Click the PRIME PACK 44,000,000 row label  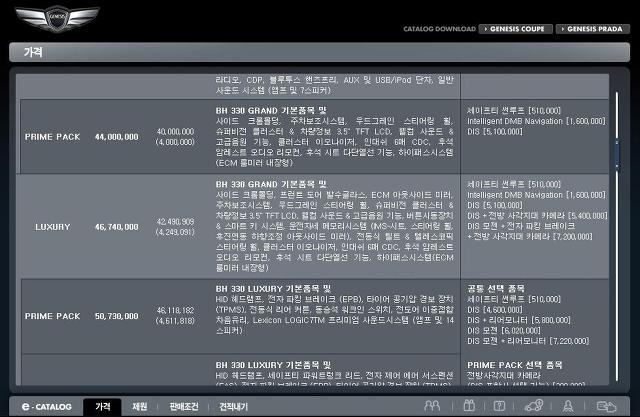[53, 137]
